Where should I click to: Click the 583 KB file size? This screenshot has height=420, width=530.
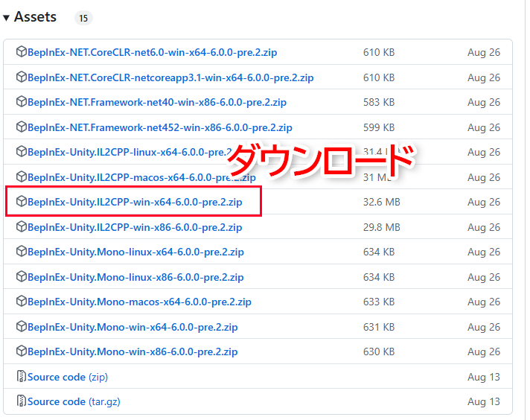(x=379, y=103)
